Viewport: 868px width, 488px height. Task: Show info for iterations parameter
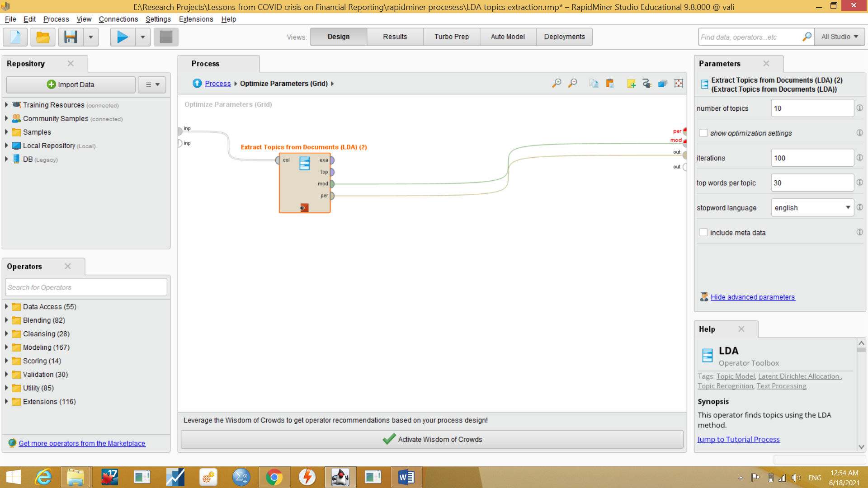click(859, 158)
